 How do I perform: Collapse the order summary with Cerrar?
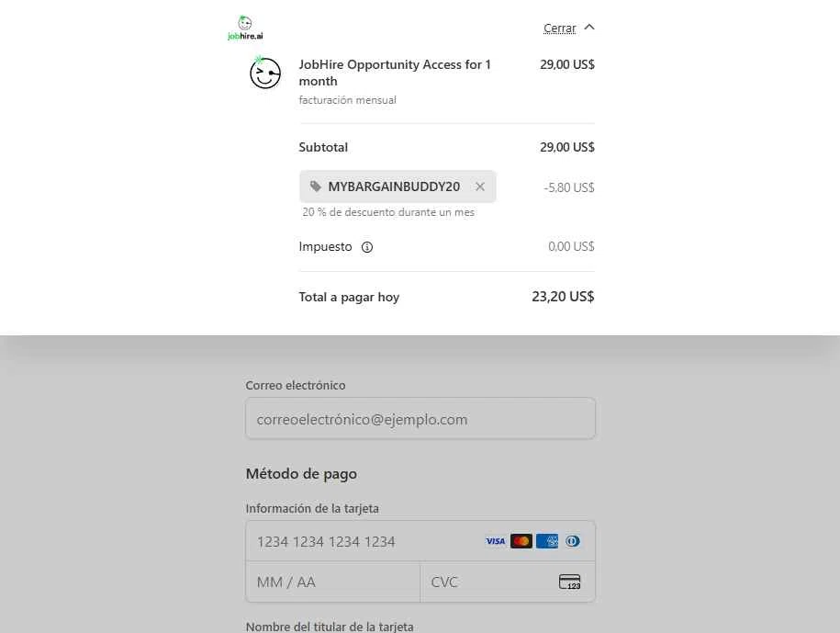[x=559, y=28]
